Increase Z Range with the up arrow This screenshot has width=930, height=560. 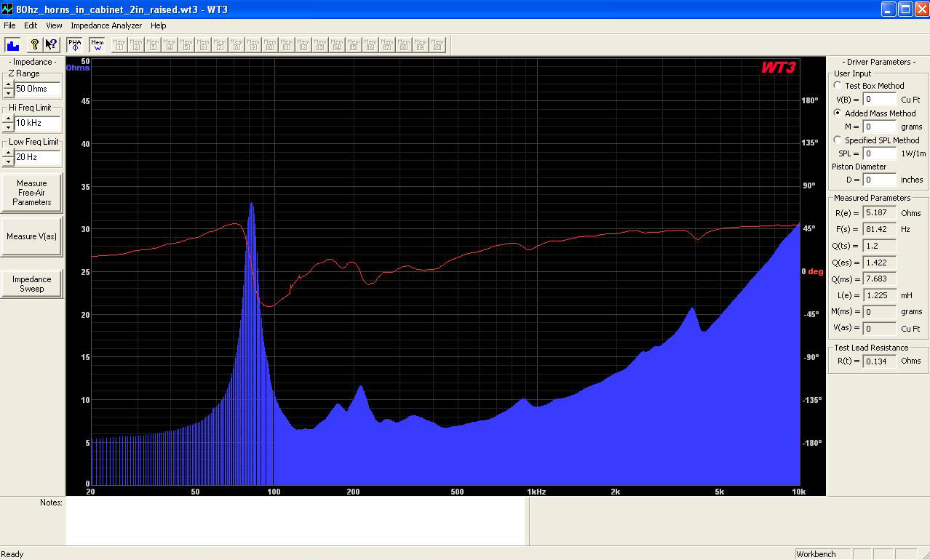point(8,84)
